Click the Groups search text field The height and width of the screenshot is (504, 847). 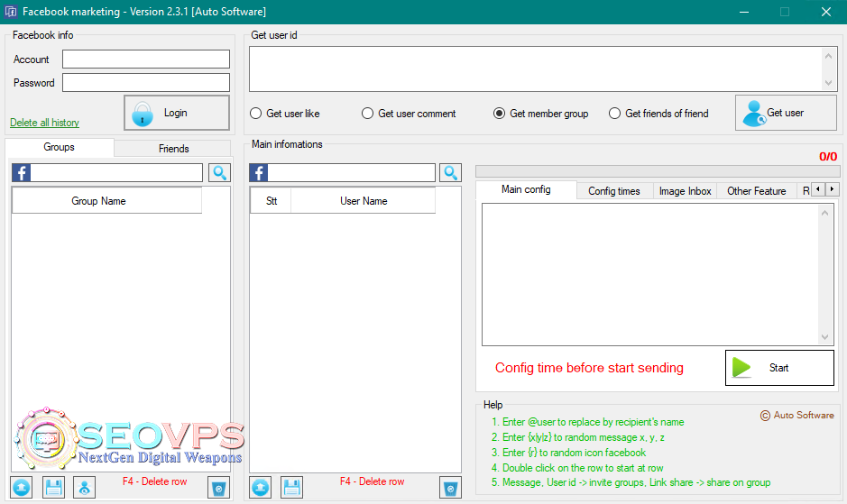[x=116, y=173]
